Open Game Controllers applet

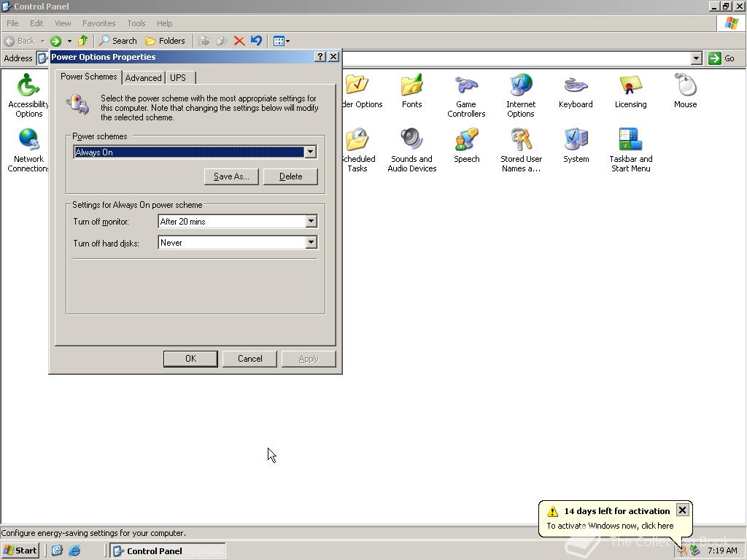click(466, 95)
